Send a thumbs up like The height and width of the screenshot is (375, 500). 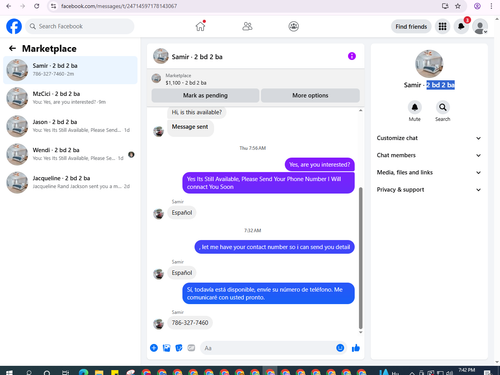click(356, 348)
